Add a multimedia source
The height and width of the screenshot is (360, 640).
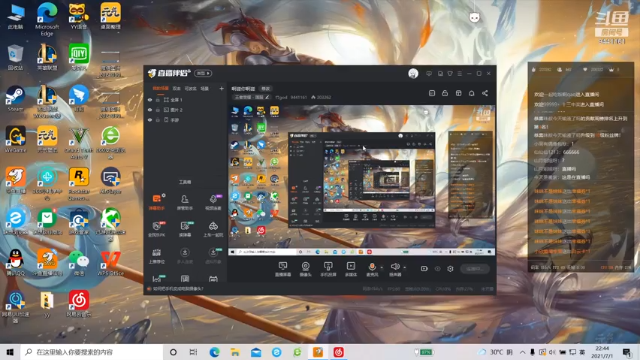tap(351, 269)
